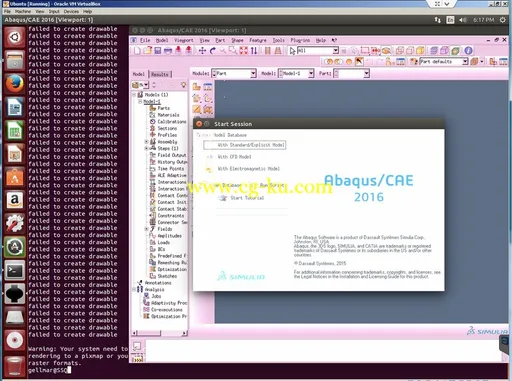Click the light bulb icon above model tree
This screenshot has width=512, height=381.
tap(183, 85)
